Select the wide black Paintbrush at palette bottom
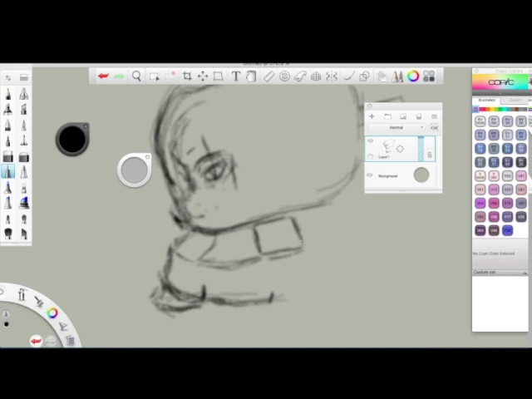The height and width of the screenshot is (399, 532). coord(8,234)
